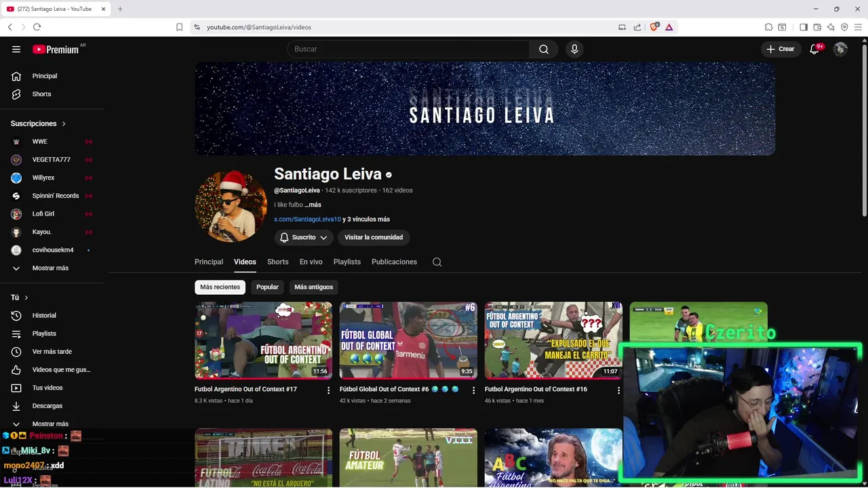Image resolution: width=868 pixels, height=488 pixels.
Task: Click the search magnifier button
Action: (x=544, y=49)
